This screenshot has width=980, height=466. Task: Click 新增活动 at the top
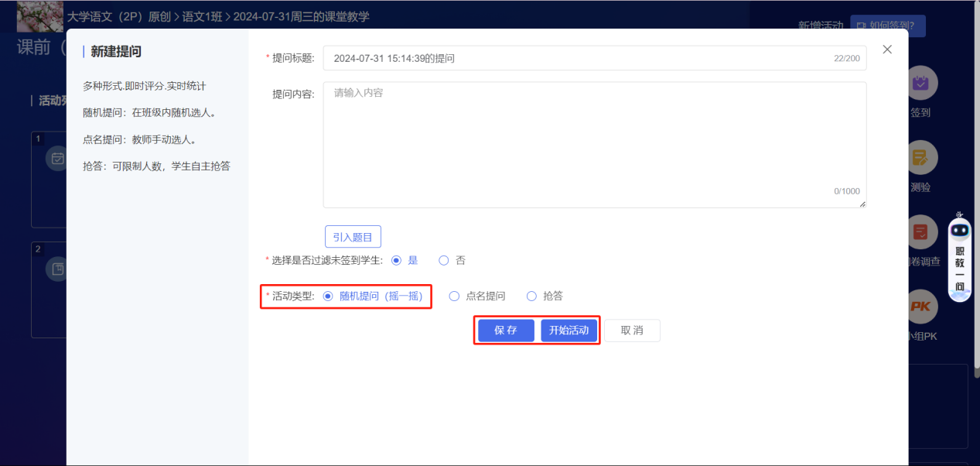tap(821, 25)
